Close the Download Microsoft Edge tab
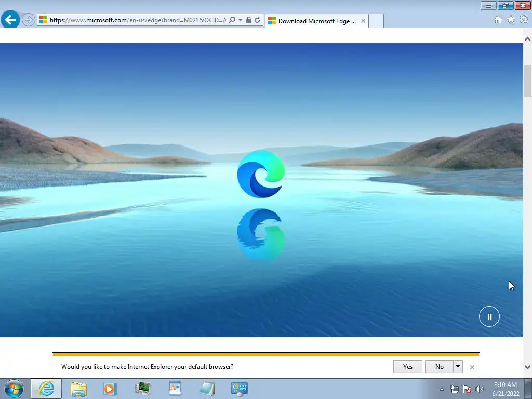Image resolution: width=532 pixels, height=399 pixels. [363, 21]
